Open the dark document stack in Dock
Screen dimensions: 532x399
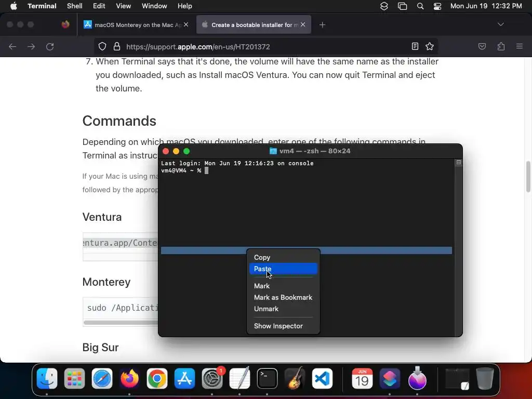tap(457, 379)
